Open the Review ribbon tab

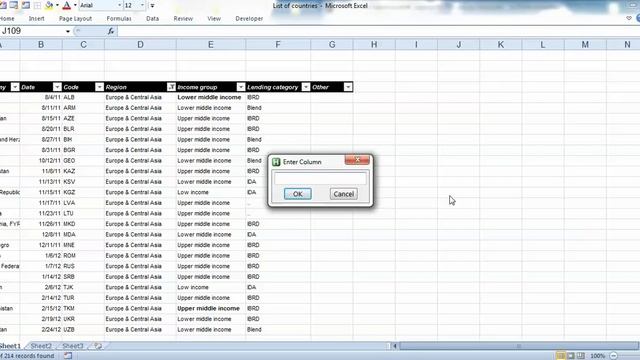point(183,18)
